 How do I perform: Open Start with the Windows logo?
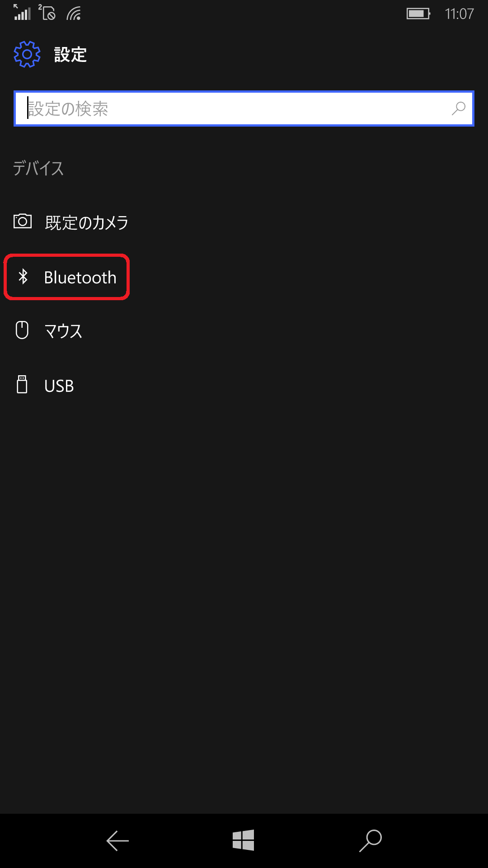[244, 840]
